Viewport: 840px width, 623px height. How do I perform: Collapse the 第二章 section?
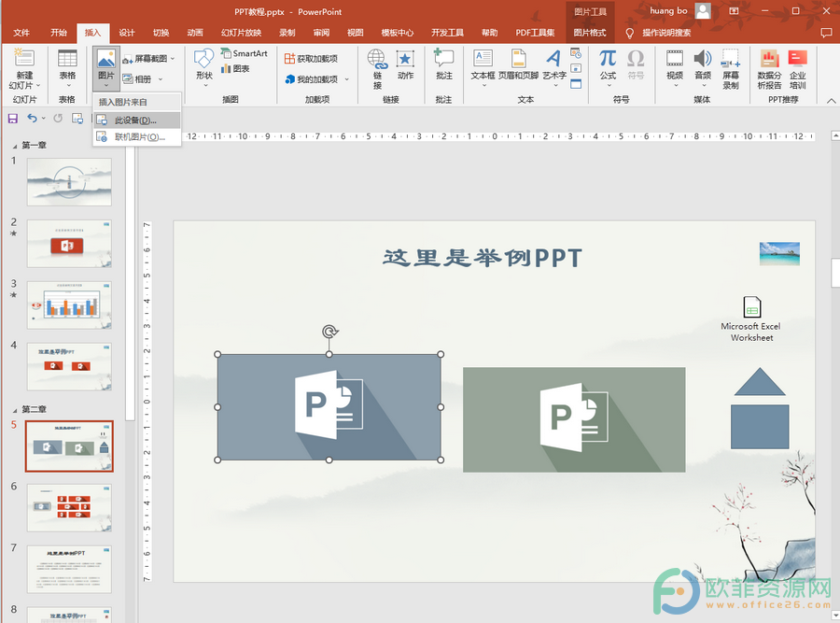click(x=14, y=410)
